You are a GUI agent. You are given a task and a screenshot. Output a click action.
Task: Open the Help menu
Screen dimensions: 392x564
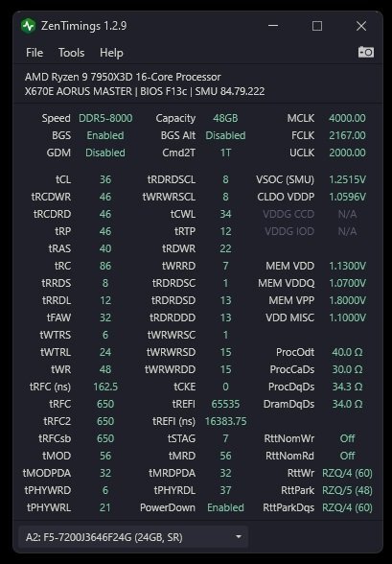[111, 53]
